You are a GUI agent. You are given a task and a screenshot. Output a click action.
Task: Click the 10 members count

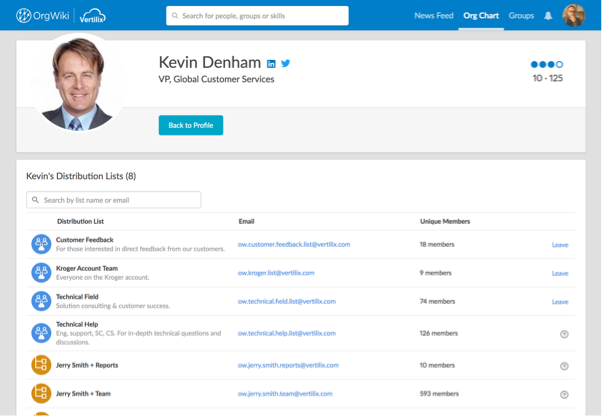pyautogui.click(x=437, y=365)
